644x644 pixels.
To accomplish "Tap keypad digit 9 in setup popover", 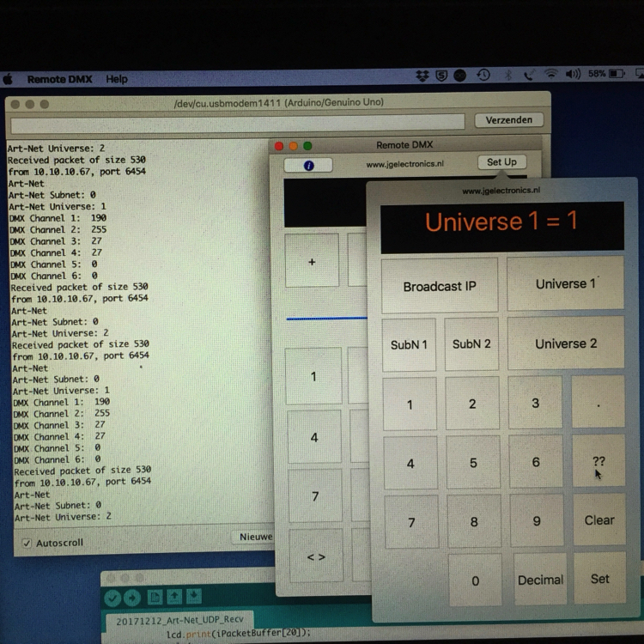I will 537,520.
